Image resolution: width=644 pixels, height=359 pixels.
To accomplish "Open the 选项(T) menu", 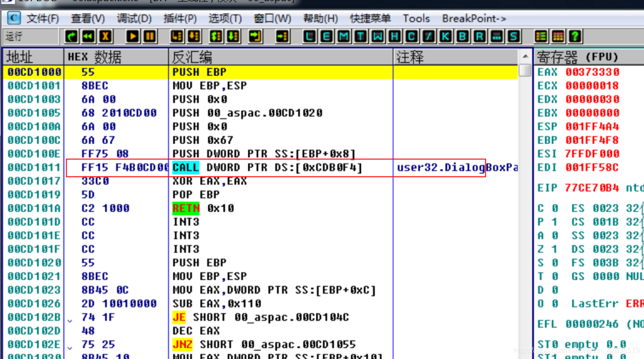I will 225,19.
